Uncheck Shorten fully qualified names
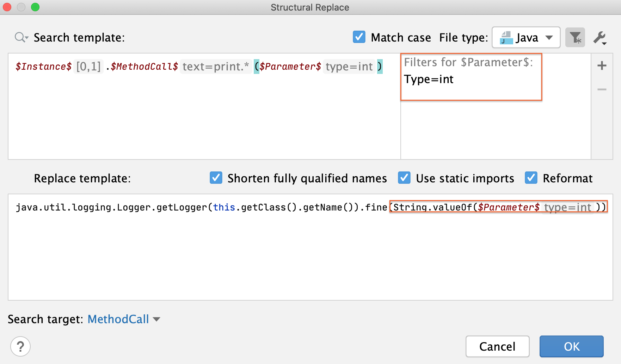This screenshot has width=621, height=364. click(216, 178)
